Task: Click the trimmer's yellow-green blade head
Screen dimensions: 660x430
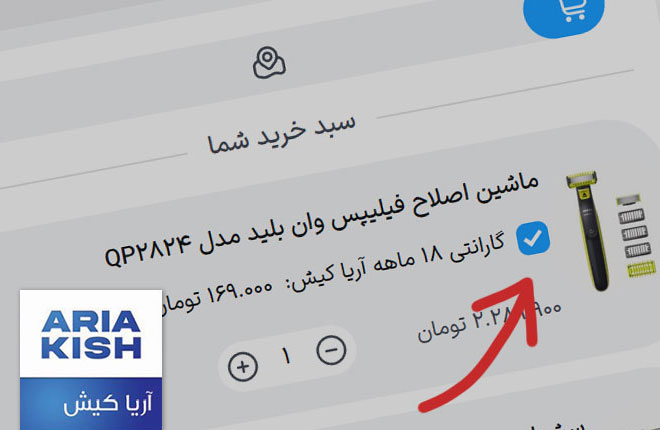Action: pos(582,179)
